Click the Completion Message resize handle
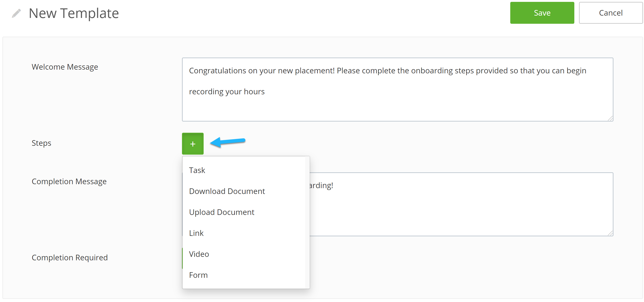Image resolution: width=644 pixels, height=302 pixels. click(610, 233)
